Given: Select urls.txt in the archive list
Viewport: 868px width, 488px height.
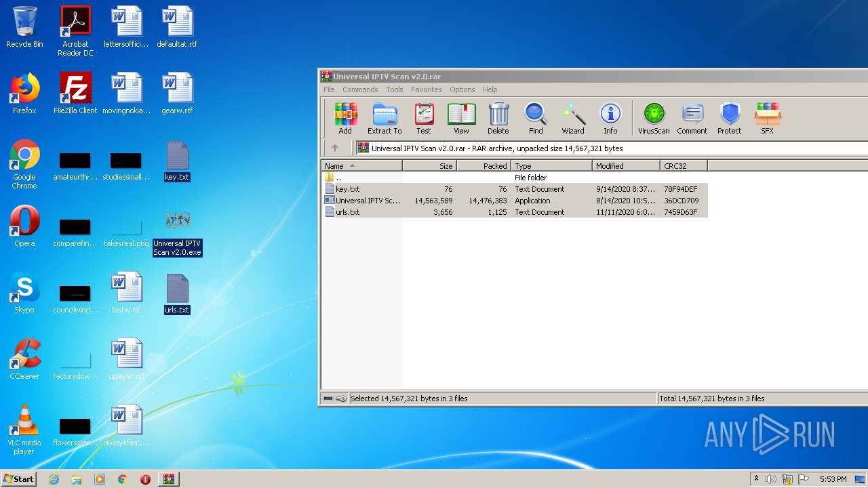Looking at the screenshot, I should (x=515, y=212).
